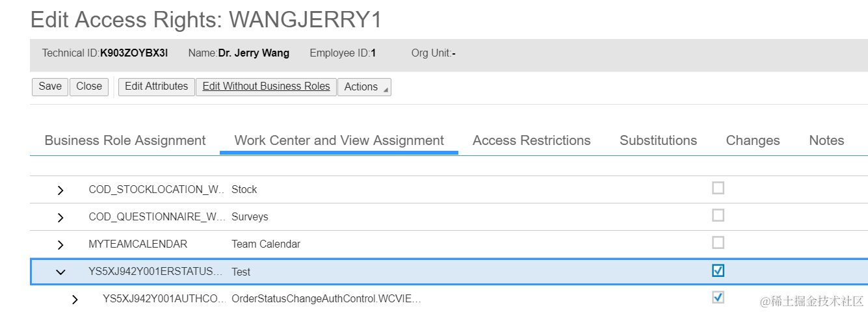The height and width of the screenshot is (312, 868).
Task: Select Edit Without Business Roles
Action: (266, 86)
